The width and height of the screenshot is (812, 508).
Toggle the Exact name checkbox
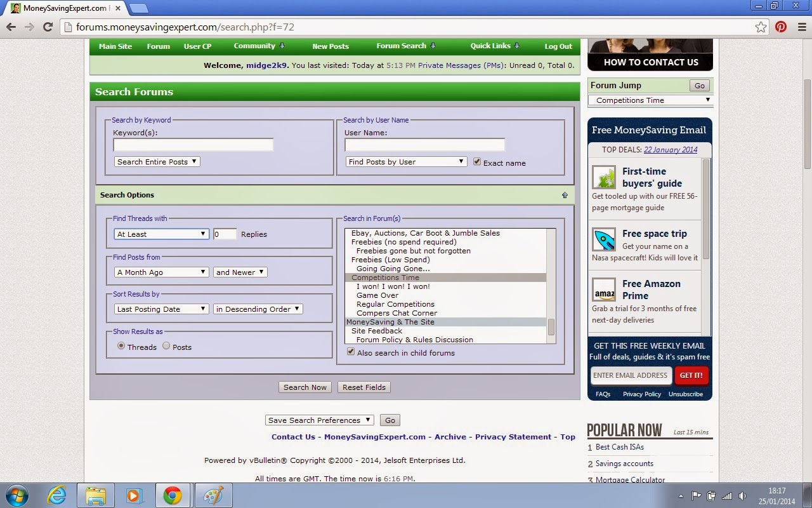(x=477, y=162)
